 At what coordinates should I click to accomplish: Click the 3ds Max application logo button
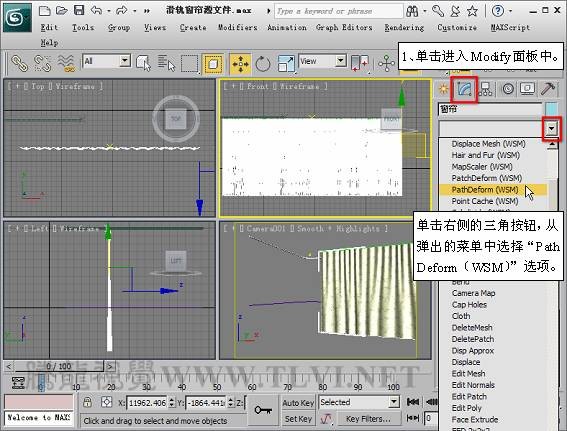click(17, 17)
